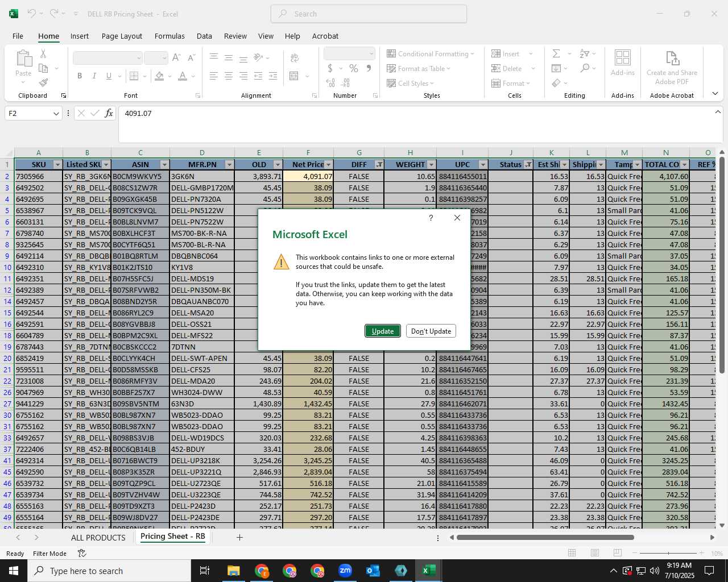This screenshot has width=728, height=582.
Task: Click the dialog help question mark
Action: [x=431, y=218]
